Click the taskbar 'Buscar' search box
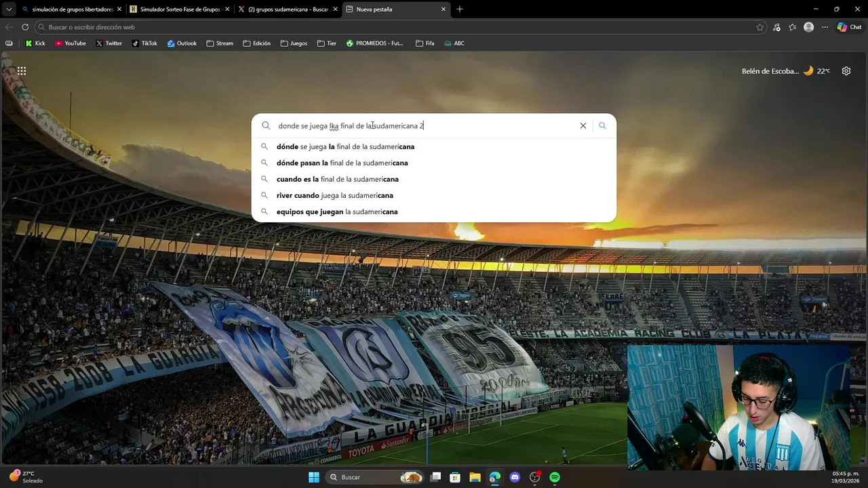The width and height of the screenshot is (868, 488). point(375,477)
